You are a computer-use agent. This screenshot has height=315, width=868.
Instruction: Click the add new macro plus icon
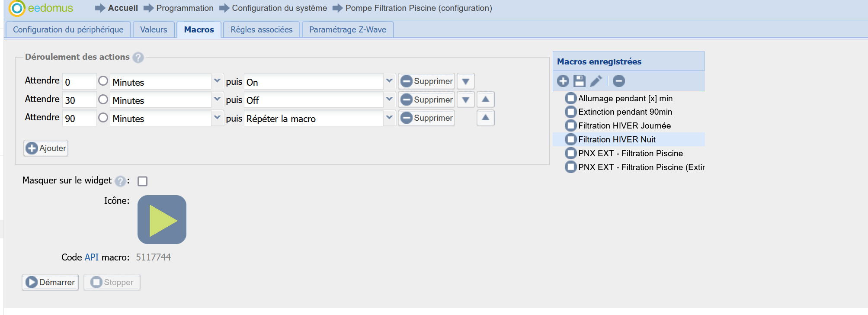pos(563,81)
